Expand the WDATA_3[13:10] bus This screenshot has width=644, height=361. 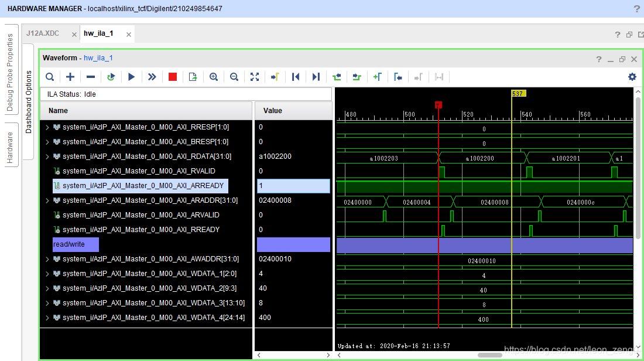coord(47,303)
